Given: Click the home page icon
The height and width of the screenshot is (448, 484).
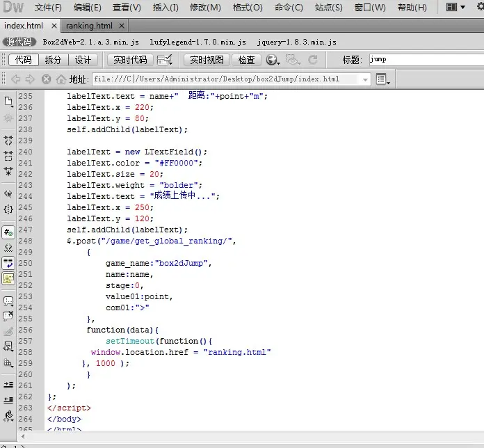Looking at the screenshot, I should pos(61,79).
